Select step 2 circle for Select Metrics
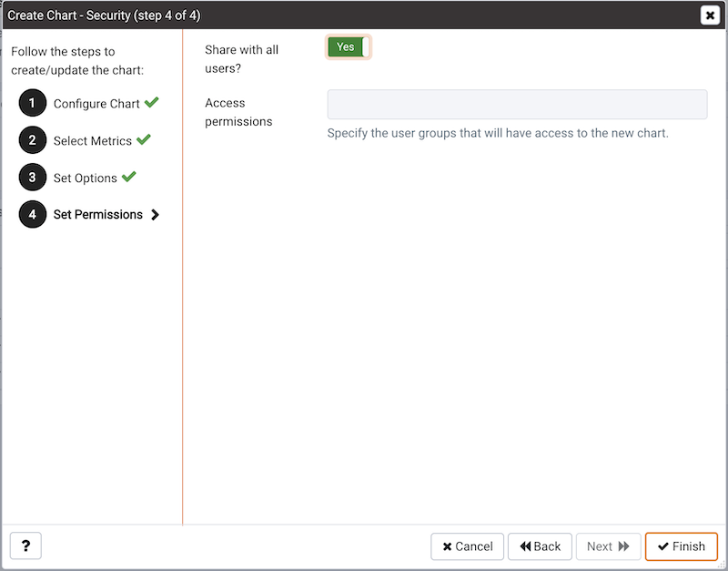728x571 pixels. pyautogui.click(x=33, y=140)
